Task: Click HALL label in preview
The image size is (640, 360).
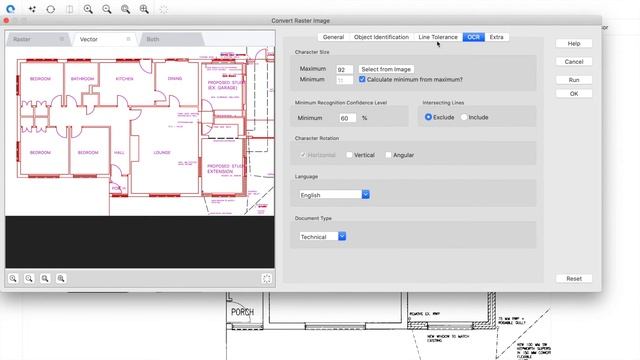Action: coord(119,152)
